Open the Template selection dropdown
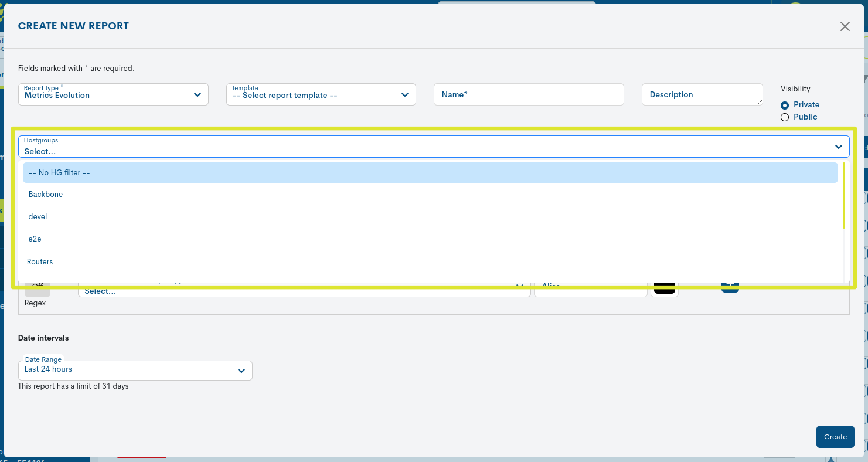Viewport: 868px width, 462px height. point(321,94)
